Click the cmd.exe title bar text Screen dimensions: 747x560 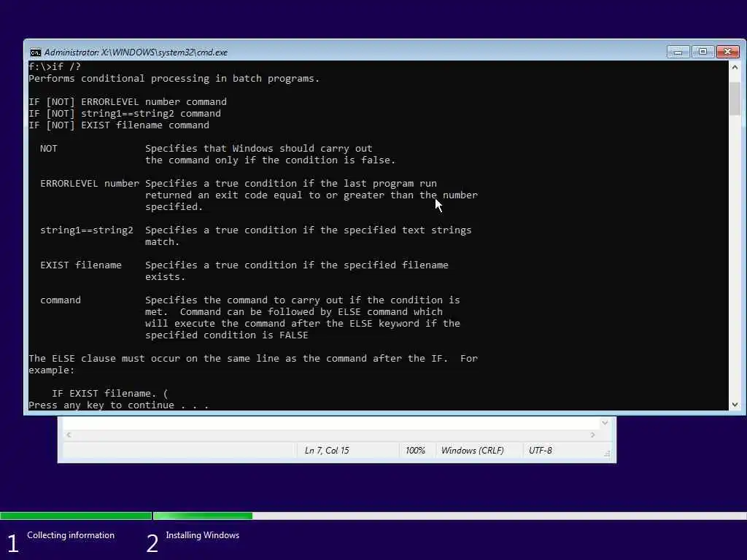coord(136,52)
